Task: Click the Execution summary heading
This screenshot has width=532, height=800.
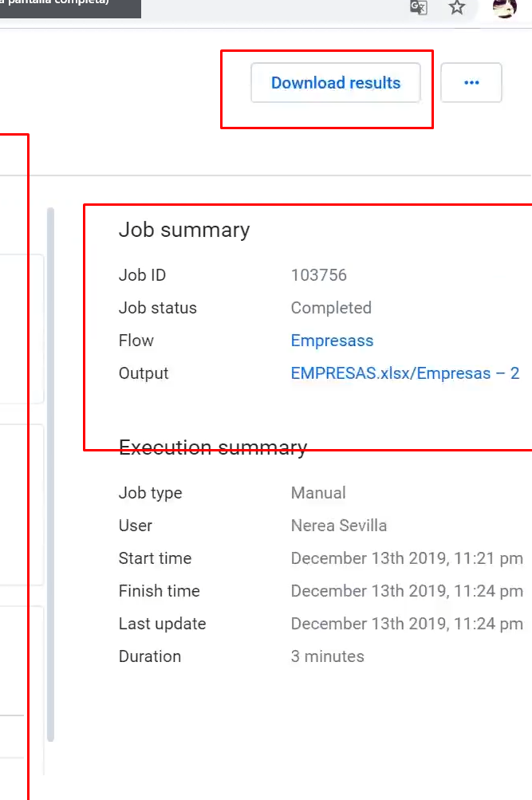Action: tap(213, 447)
